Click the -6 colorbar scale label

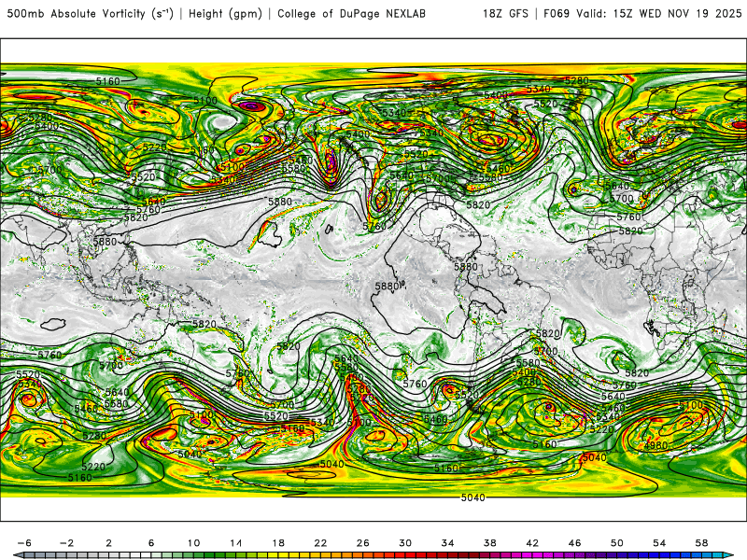(x=24, y=543)
